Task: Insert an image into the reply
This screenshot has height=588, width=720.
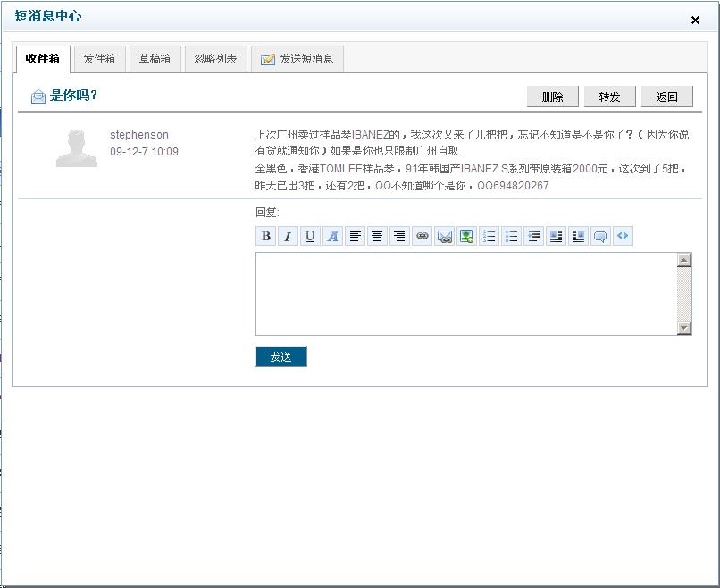Action: pos(466,237)
